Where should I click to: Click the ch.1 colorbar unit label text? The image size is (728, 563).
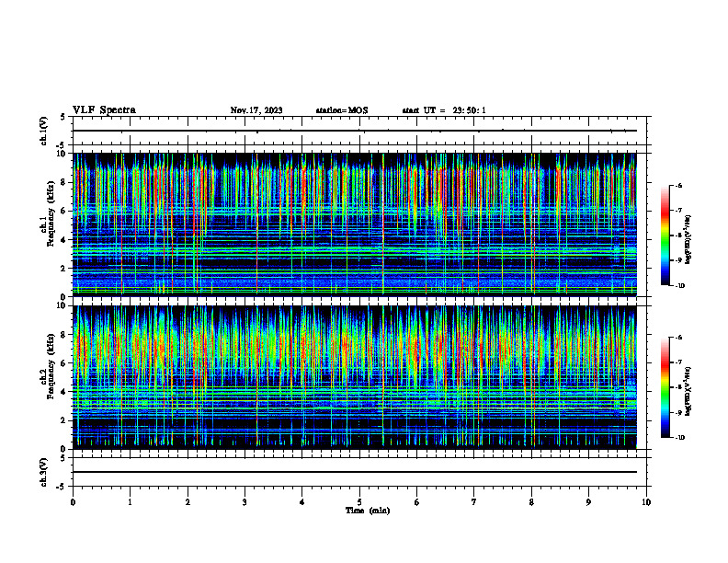[688, 239]
